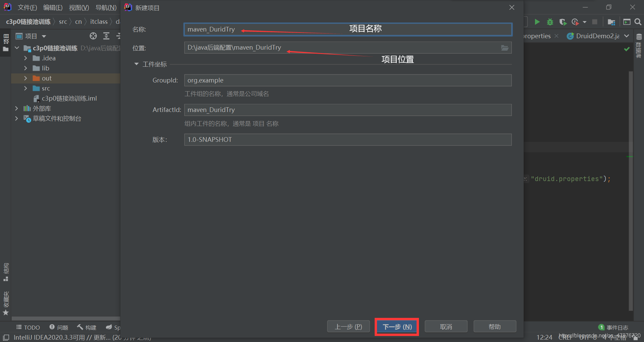Switch to the DruidDemo2 editor tab
This screenshot has width=644, height=342.
[593, 36]
